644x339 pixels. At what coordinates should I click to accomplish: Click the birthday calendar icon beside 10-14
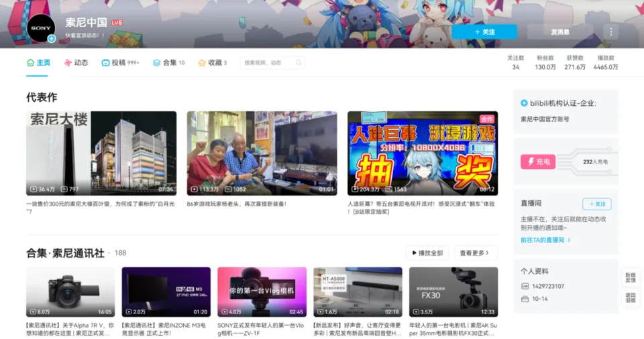pos(525,299)
